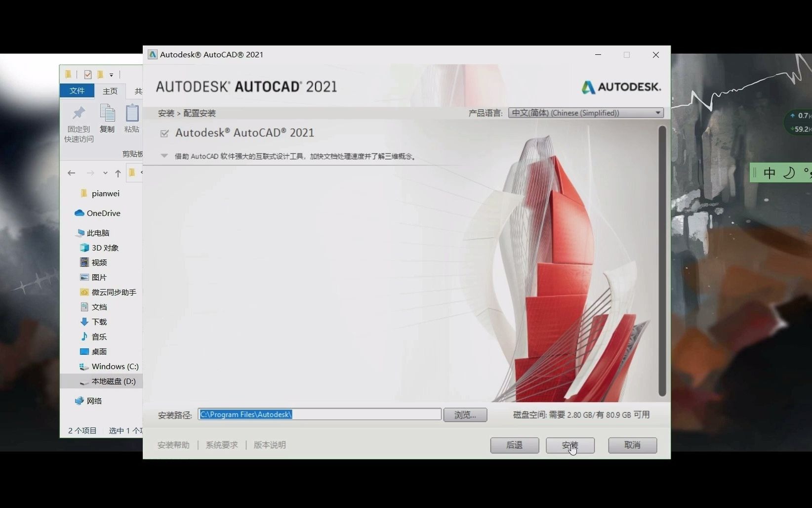The height and width of the screenshot is (508, 812).
Task: Open the 产品语言 language dropdown
Action: coord(658,113)
